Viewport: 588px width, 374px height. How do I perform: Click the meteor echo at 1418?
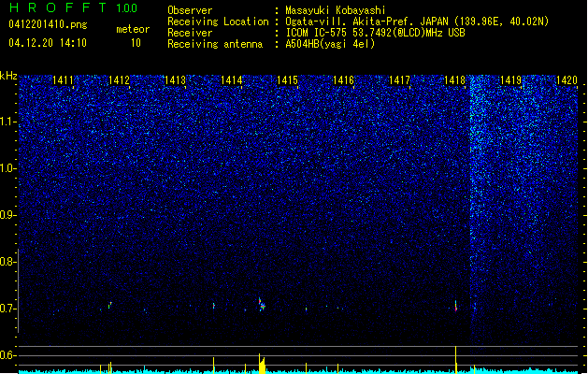[455, 306]
